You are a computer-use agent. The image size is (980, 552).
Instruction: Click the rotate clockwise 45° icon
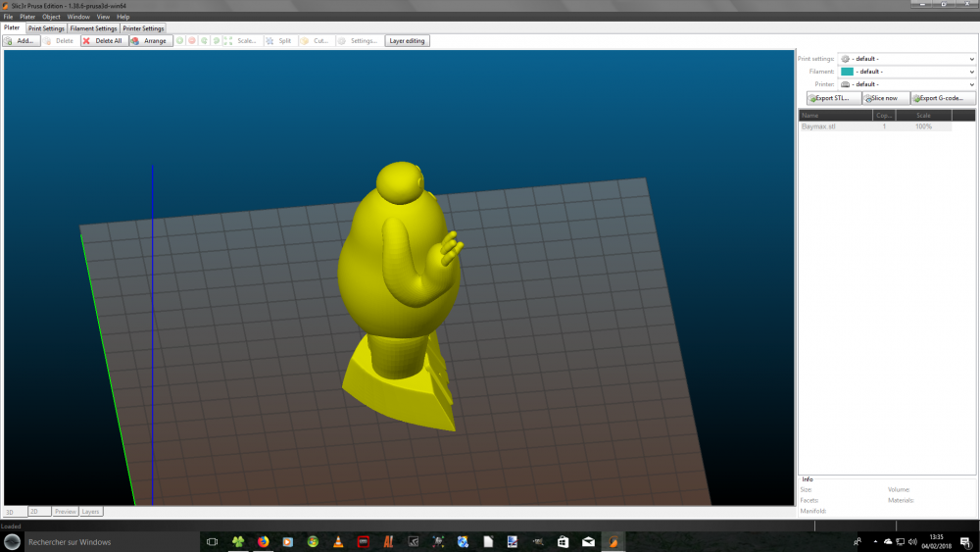point(217,40)
